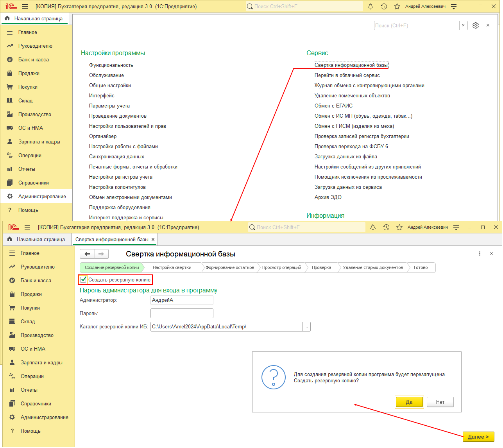
Task: Select Просмотр операций wizard step
Action: (281, 267)
